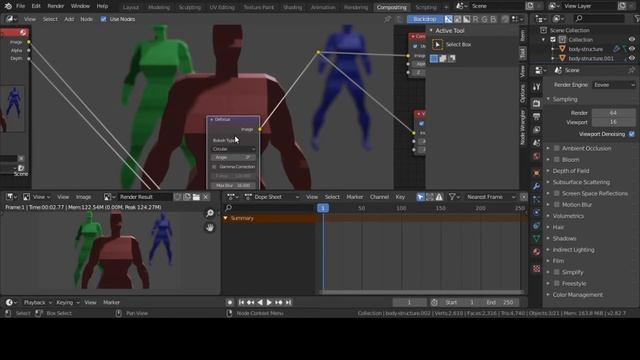Choose the Subtract selection mode icon

point(452,58)
